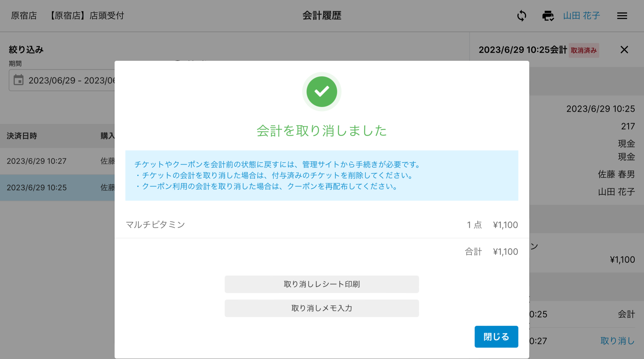
Task: Click 取り消しレシート印刷 button
Action: click(x=322, y=284)
